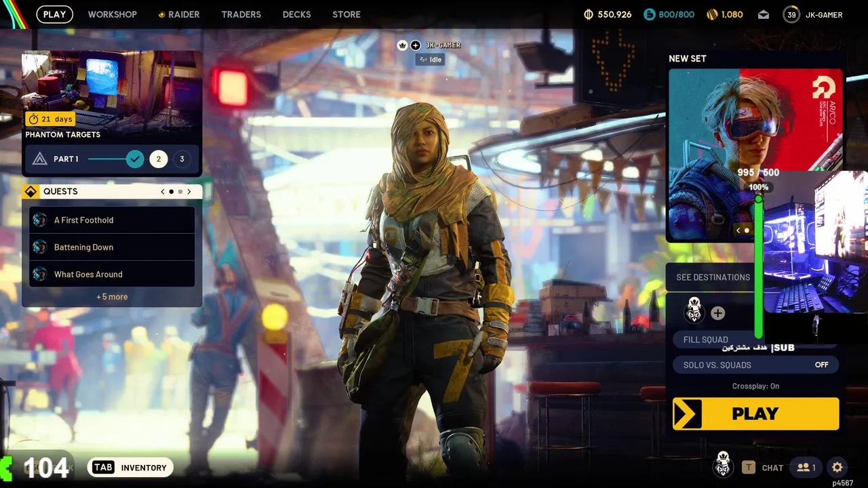This screenshot has height=488, width=868.
Task: Click the teal token icon beside 800/800
Action: coord(649,14)
